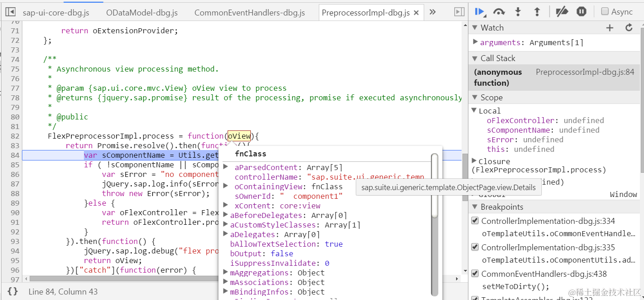Uncheck ControllerImplementation-dbg.js:334 breakpoint
The height and width of the screenshot is (300, 644).
475,221
